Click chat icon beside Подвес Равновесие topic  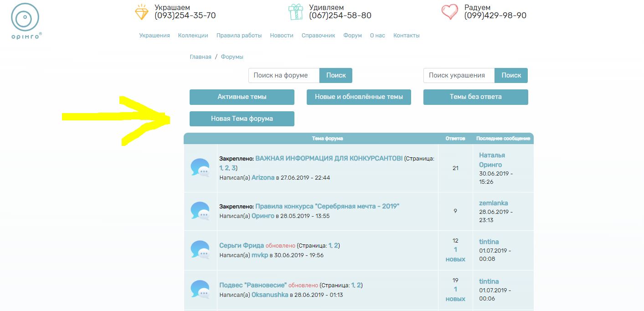coord(200,290)
